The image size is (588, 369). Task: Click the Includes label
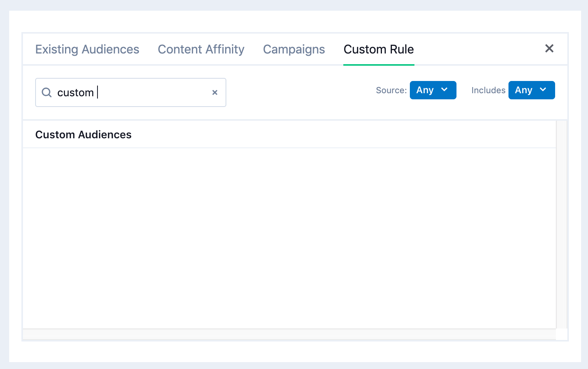pos(488,90)
